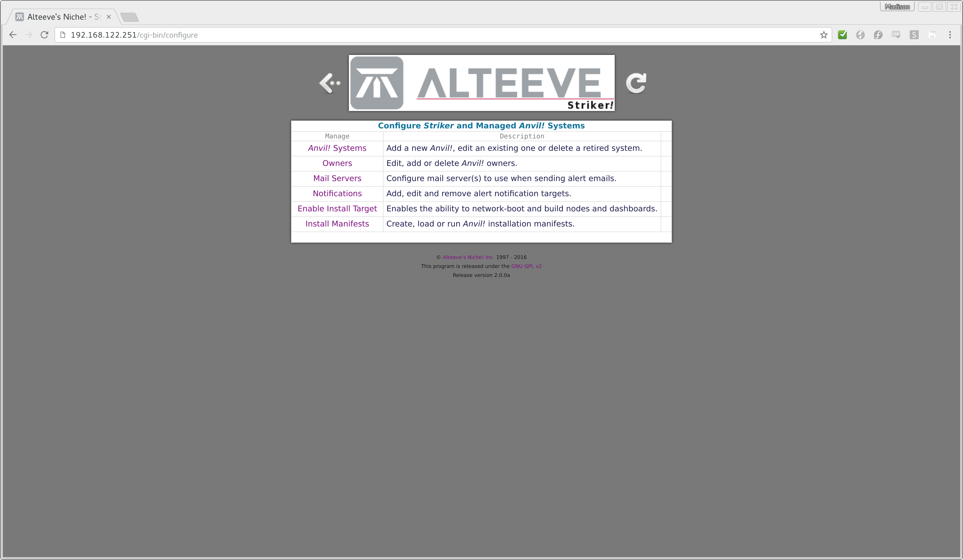Click the speech bubble extension icon
The width and height of the screenshot is (963, 560).
(x=896, y=35)
